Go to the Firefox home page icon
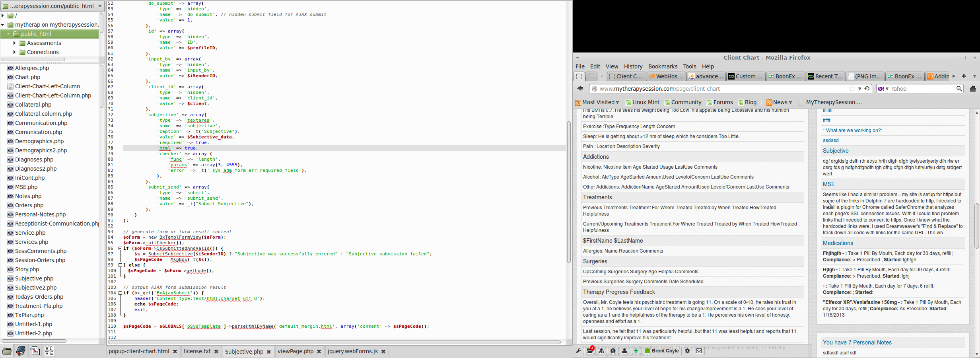Screen dimensions: 980x358 click(973, 89)
